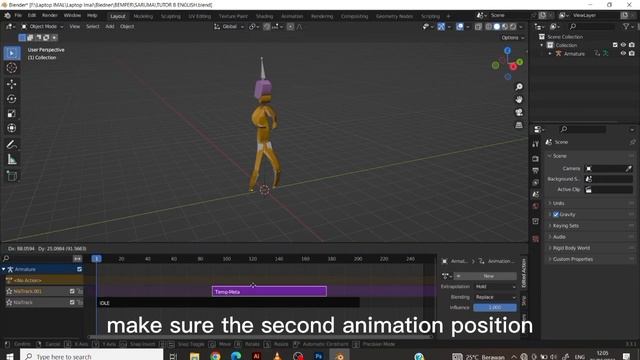Image resolution: width=640 pixels, height=360 pixels.
Task: Toggle camera view with camera icon
Action: [519, 112]
